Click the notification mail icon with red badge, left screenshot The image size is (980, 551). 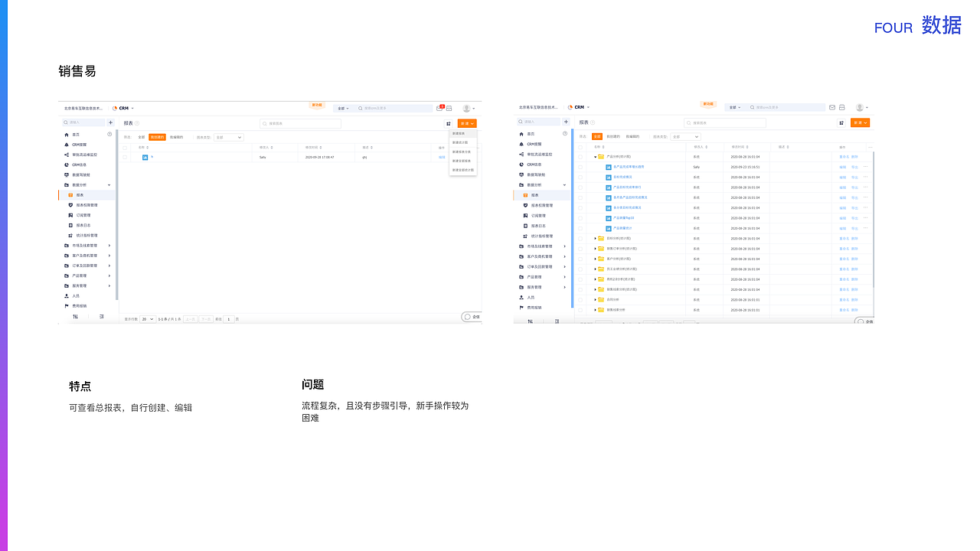(x=439, y=108)
